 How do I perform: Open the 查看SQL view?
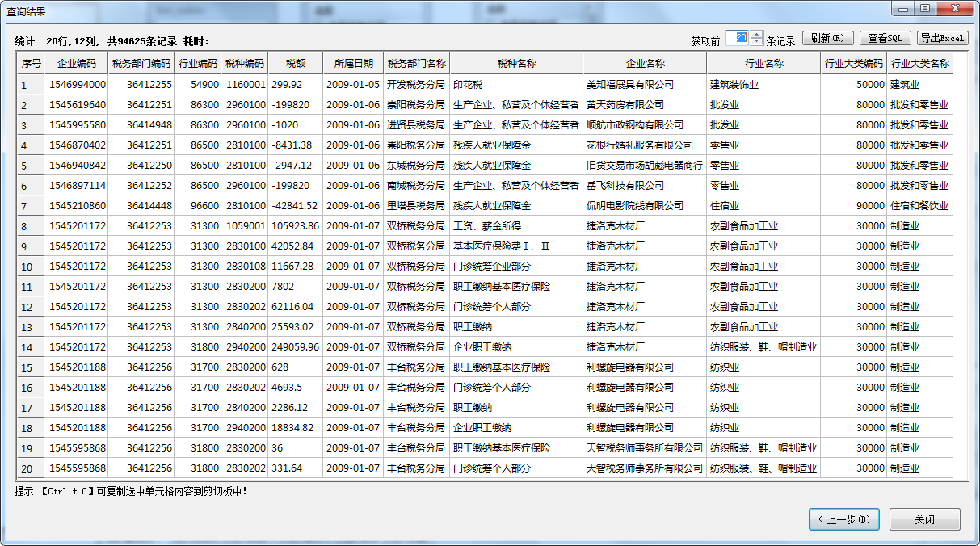885,38
